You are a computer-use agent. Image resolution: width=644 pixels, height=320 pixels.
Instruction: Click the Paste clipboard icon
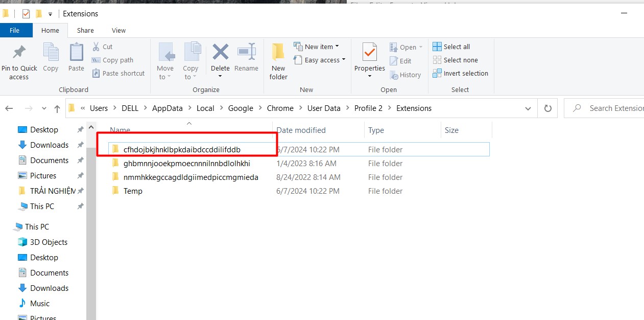pos(76,53)
